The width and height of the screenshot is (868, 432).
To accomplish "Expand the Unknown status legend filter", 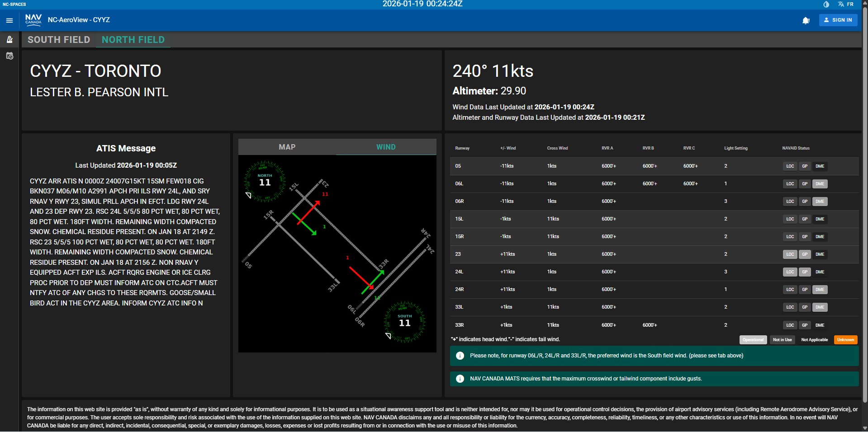I will 845,339.
